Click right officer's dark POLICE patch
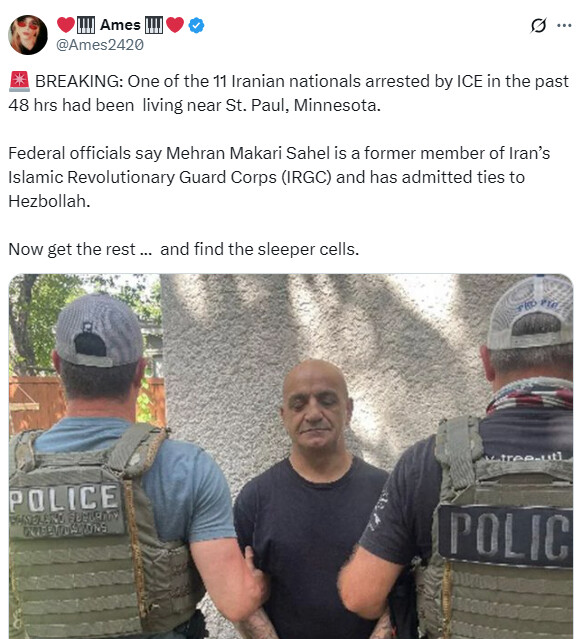Screen dimensions: 587x639 pyautogui.click(x=505, y=535)
